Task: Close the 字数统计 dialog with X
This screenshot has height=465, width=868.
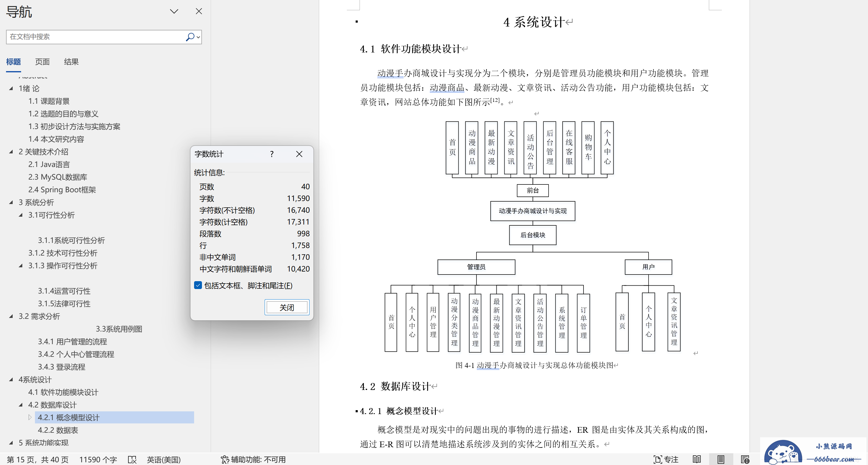Action: click(x=299, y=154)
